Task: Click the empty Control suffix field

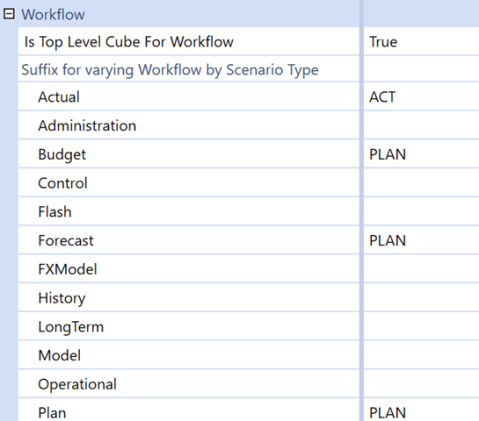Action: click(421, 183)
